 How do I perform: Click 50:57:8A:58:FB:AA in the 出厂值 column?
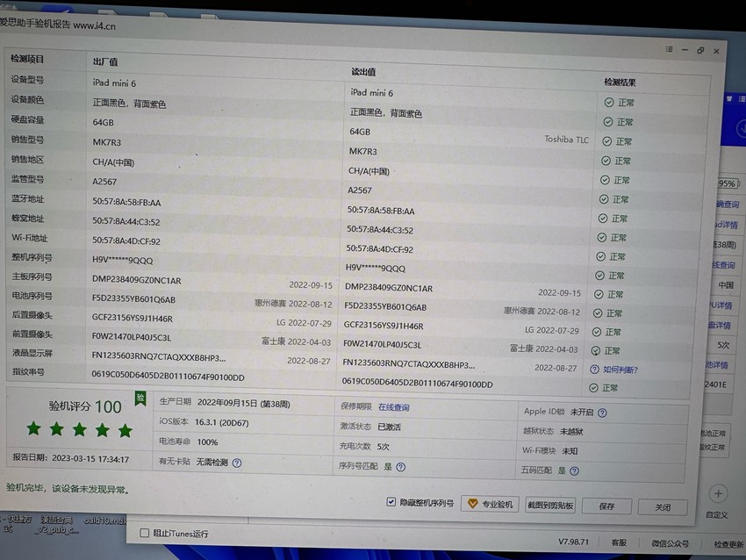pos(126,202)
